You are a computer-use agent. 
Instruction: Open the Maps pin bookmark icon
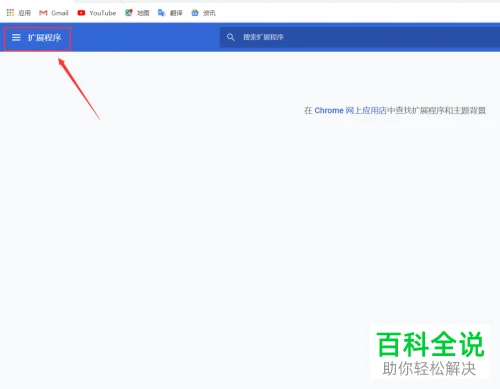point(129,13)
